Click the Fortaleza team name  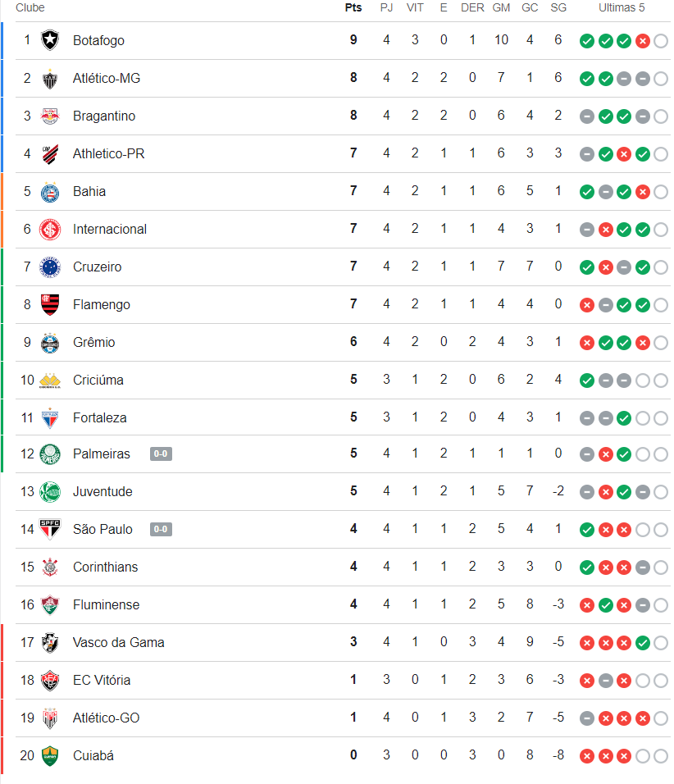click(x=99, y=417)
